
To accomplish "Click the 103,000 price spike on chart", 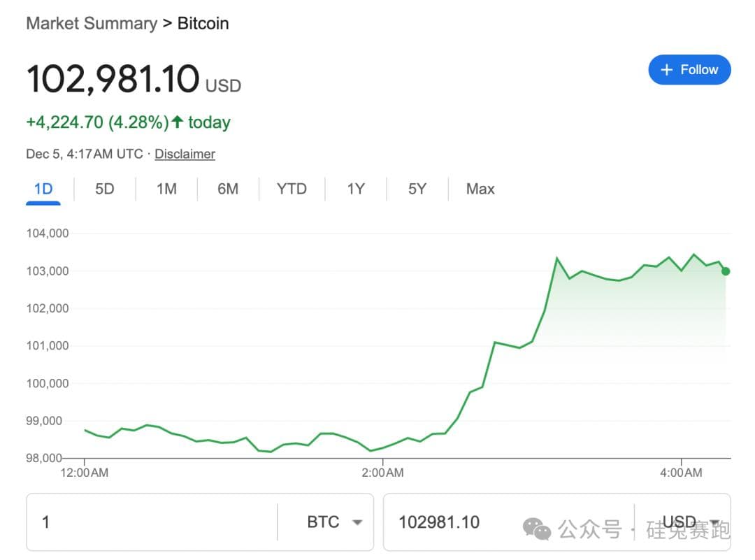I will [x=557, y=259].
